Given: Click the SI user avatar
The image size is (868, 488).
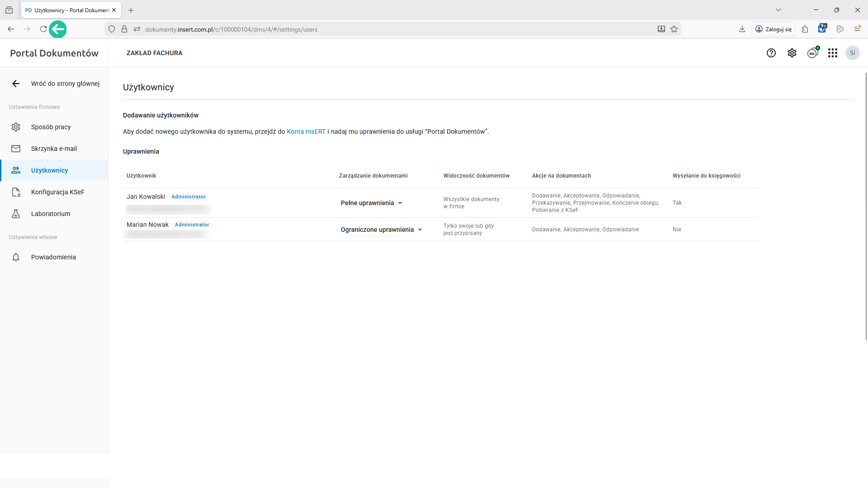Looking at the screenshot, I should 853,53.
